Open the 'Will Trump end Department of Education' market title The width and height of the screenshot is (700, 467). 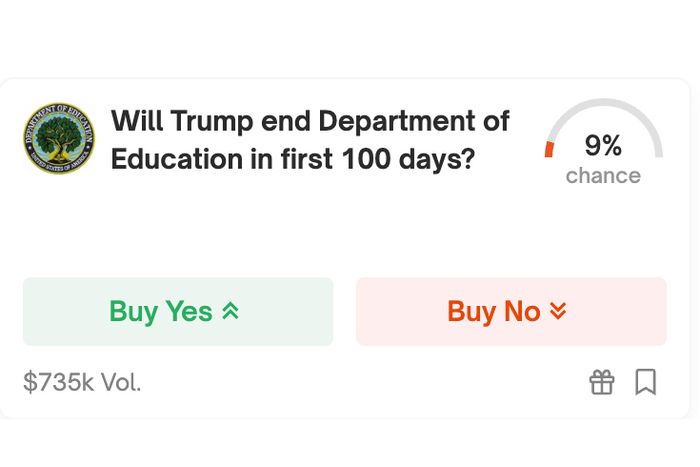[x=310, y=139]
